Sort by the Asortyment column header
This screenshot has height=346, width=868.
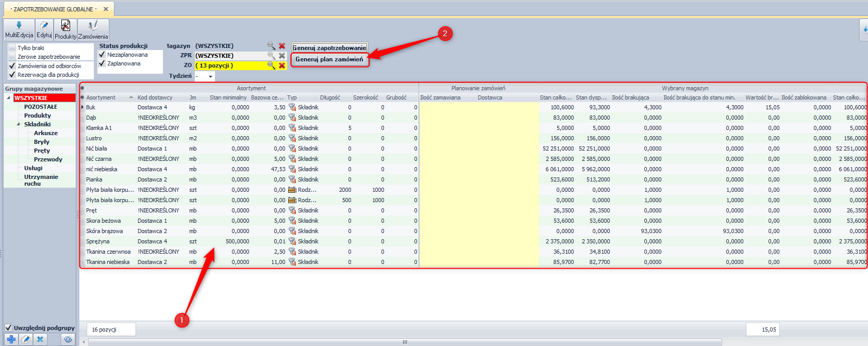point(101,97)
